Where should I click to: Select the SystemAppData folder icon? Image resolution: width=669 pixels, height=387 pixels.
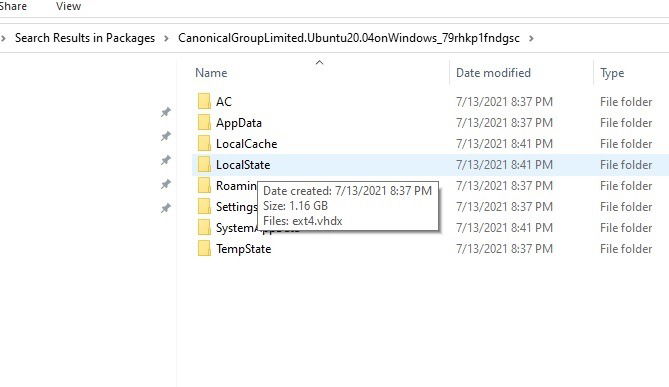click(x=204, y=227)
